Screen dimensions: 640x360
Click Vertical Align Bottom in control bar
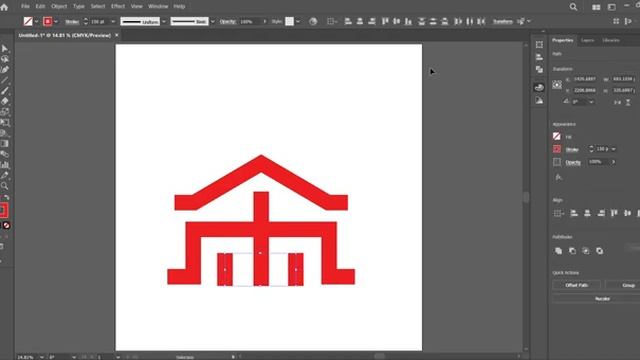(x=408, y=21)
